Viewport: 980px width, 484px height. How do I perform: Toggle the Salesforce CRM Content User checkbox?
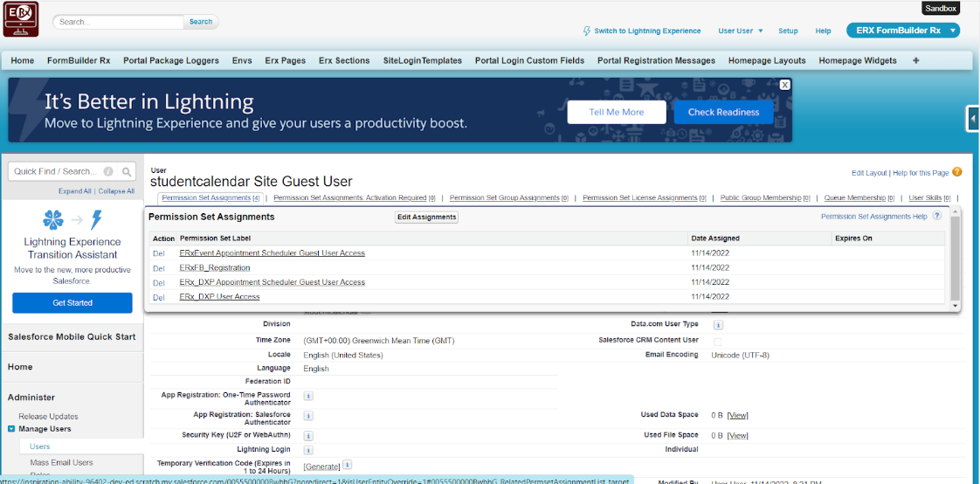[x=717, y=341]
